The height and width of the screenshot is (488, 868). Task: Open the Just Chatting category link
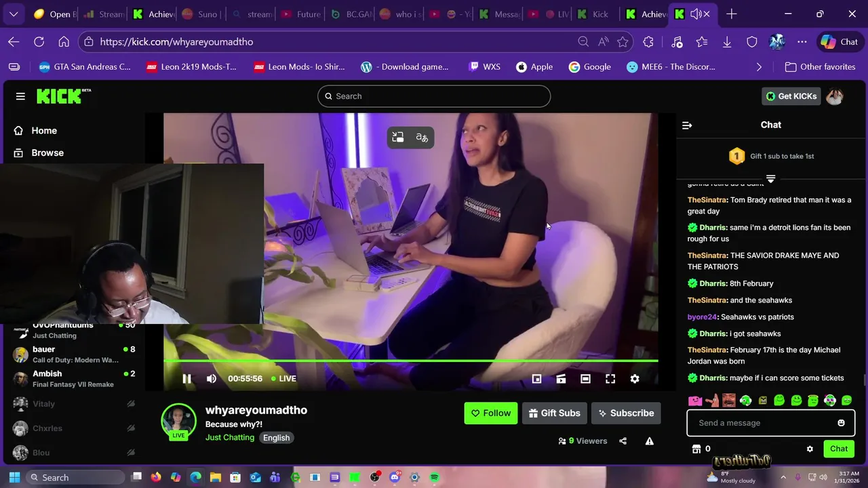coord(230,438)
